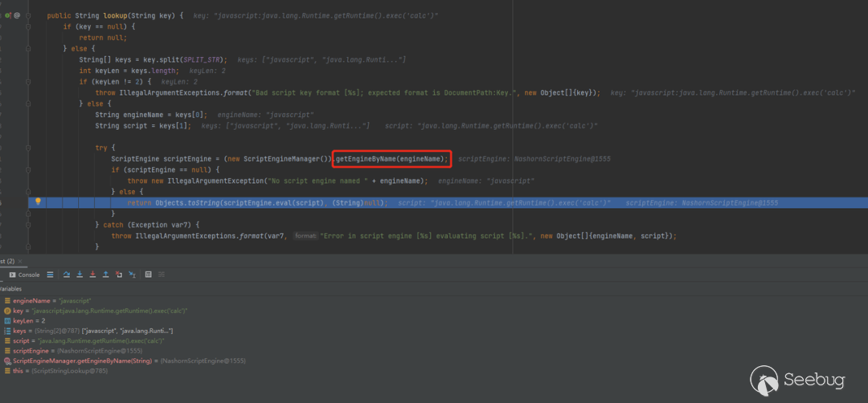Open the Evaluate Expression calculator icon
868x403 pixels.
tap(149, 275)
